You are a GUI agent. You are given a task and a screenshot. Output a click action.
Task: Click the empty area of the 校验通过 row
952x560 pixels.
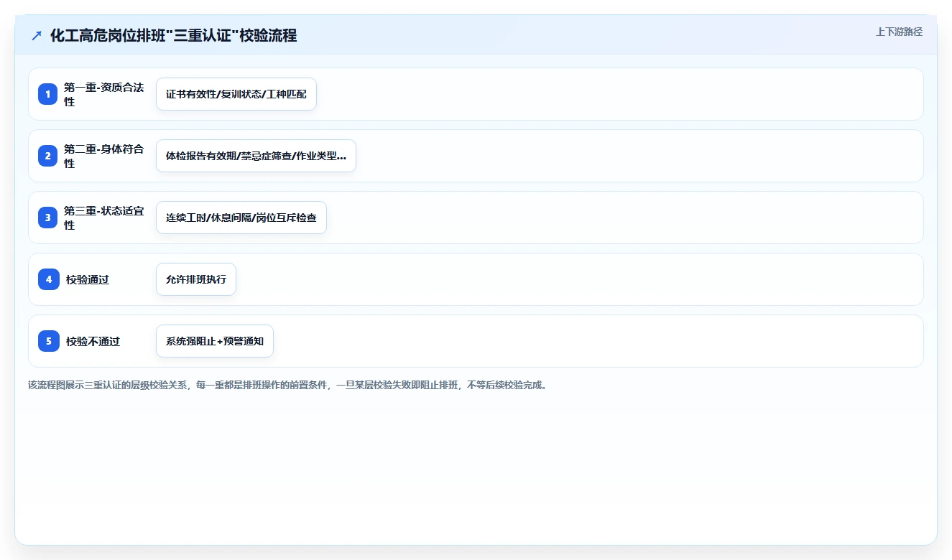(575, 279)
